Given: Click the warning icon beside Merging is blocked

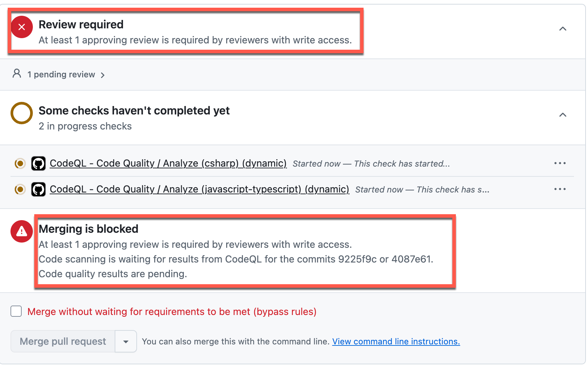Looking at the screenshot, I should click(x=22, y=231).
